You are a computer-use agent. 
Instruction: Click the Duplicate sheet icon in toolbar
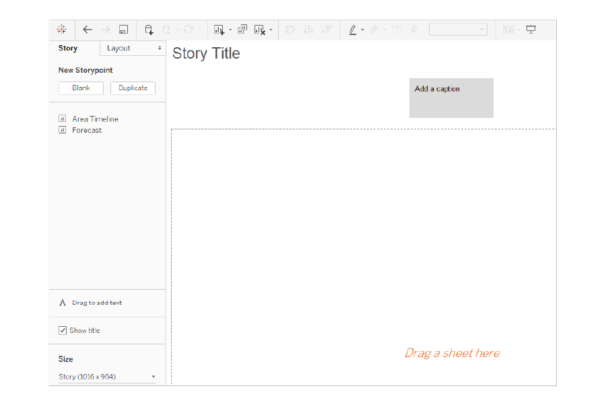click(x=242, y=30)
